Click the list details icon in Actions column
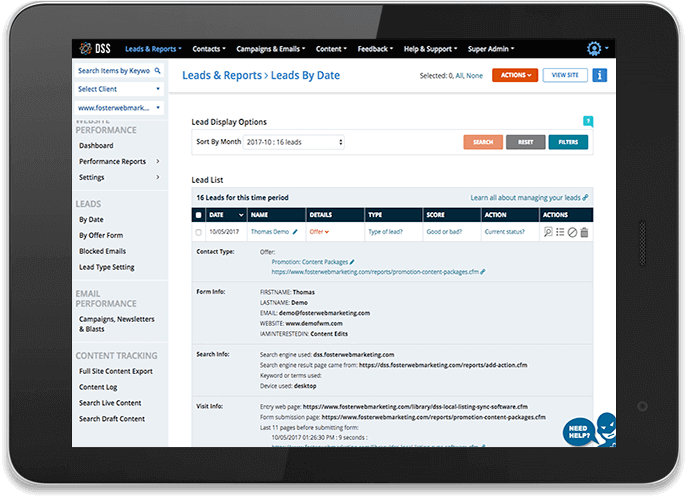The height and width of the screenshot is (498, 687). (x=560, y=232)
